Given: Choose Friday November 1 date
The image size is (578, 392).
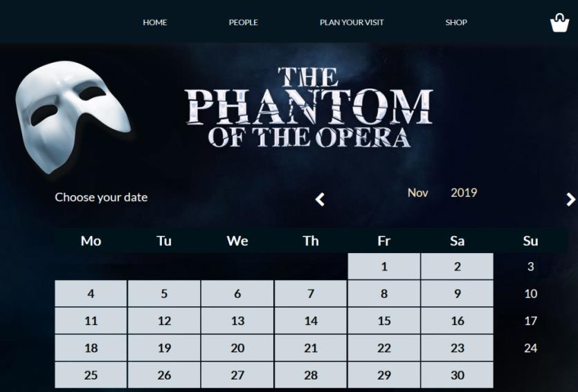Looking at the screenshot, I should [384, 267].
